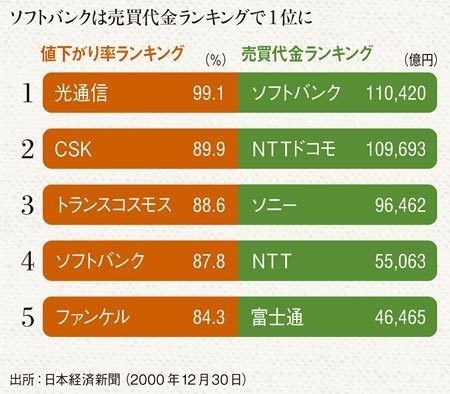450x394 pixels.
Task: Click the 109,693 value
Action: coord(396,149)
